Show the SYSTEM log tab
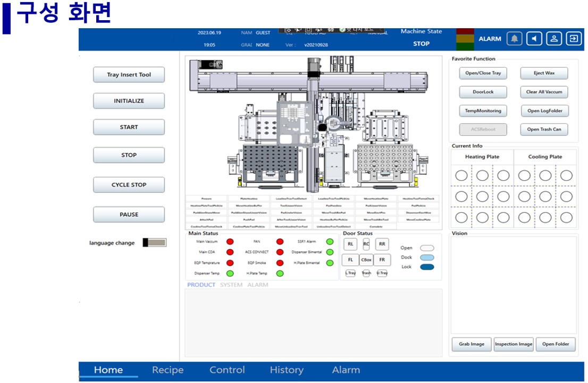Image resolution: width=588 pixels, height=383 pixels. (x=231, y=285)
